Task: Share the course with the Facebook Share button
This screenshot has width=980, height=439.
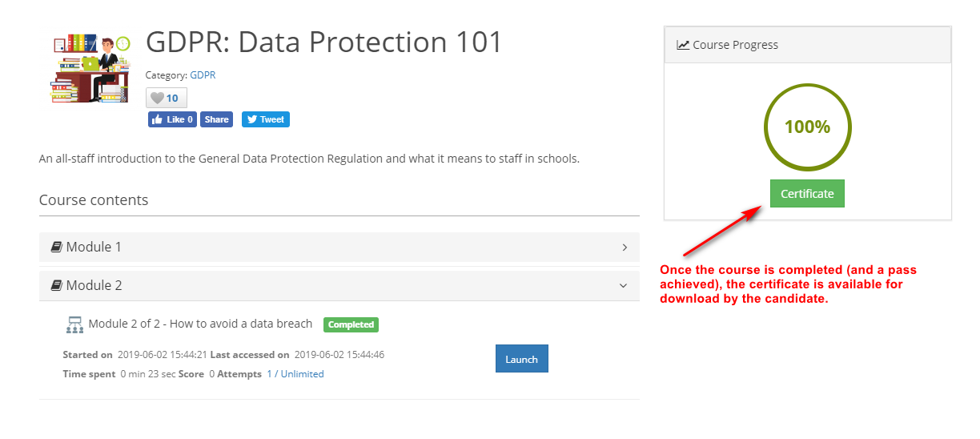Action: (x=216, y=119)
